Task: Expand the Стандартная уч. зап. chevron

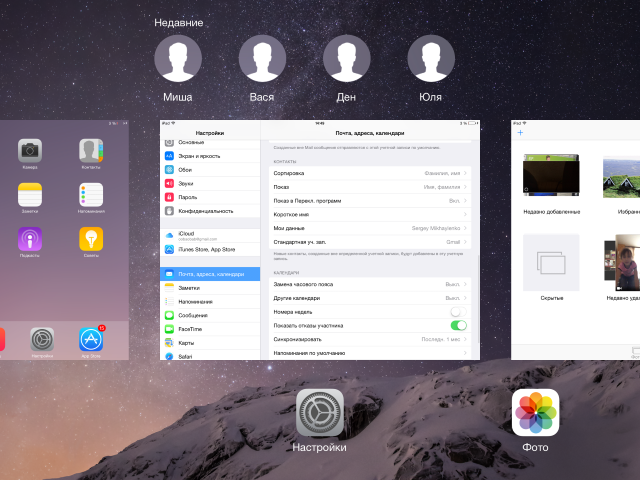Action: pos(465,242)
